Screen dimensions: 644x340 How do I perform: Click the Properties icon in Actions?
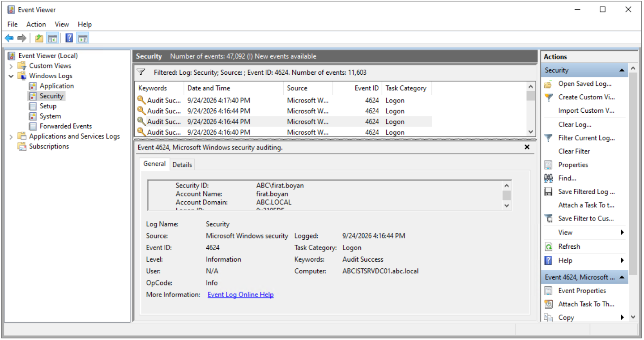[x=548, y=165]
